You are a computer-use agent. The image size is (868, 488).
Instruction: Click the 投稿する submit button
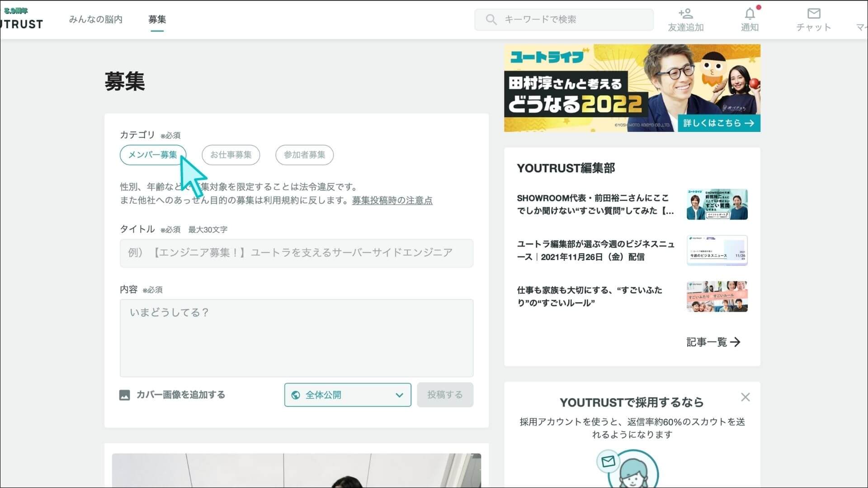click(445, 394)
